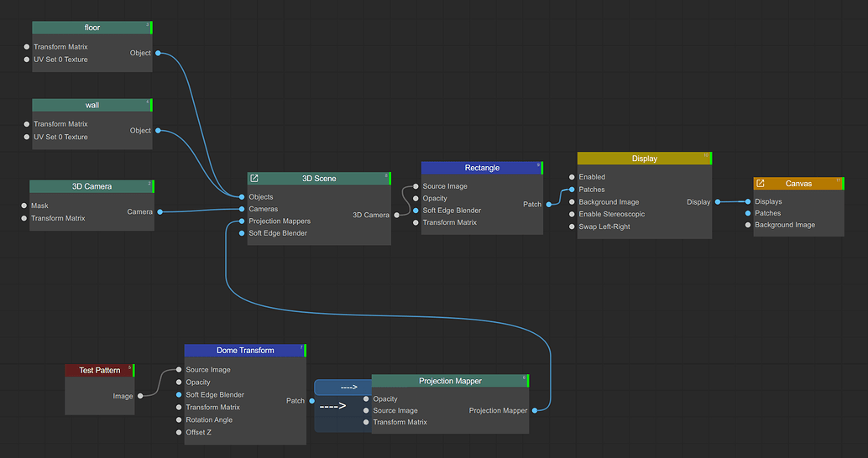Click the Camera output port on 3D Camera
The height and width of the screenshot is (458, 868).
(x=160, y=212)
